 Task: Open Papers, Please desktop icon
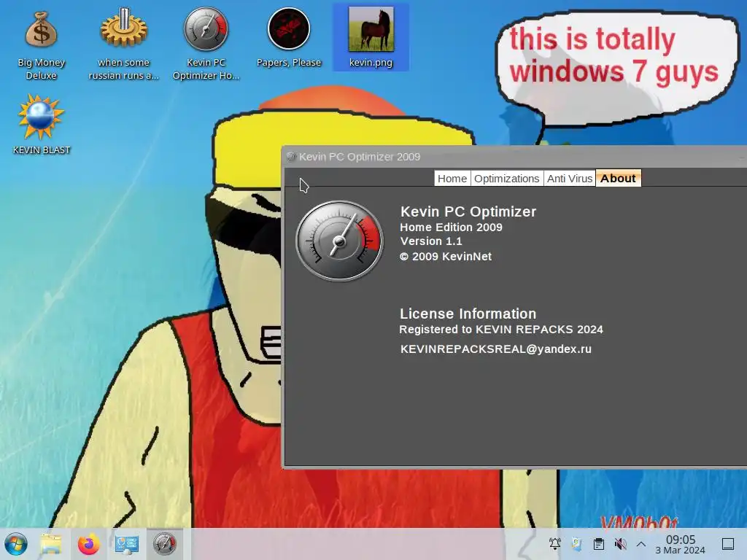point(289,37)
